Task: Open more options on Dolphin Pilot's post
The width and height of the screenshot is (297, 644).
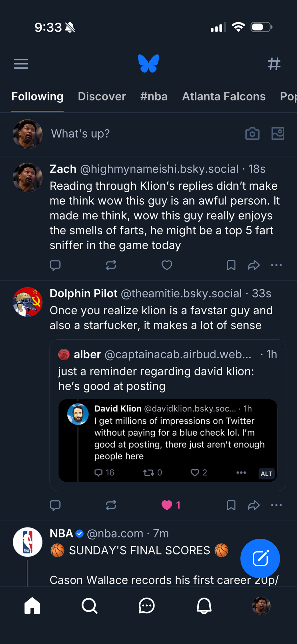Action: (276, 505)
